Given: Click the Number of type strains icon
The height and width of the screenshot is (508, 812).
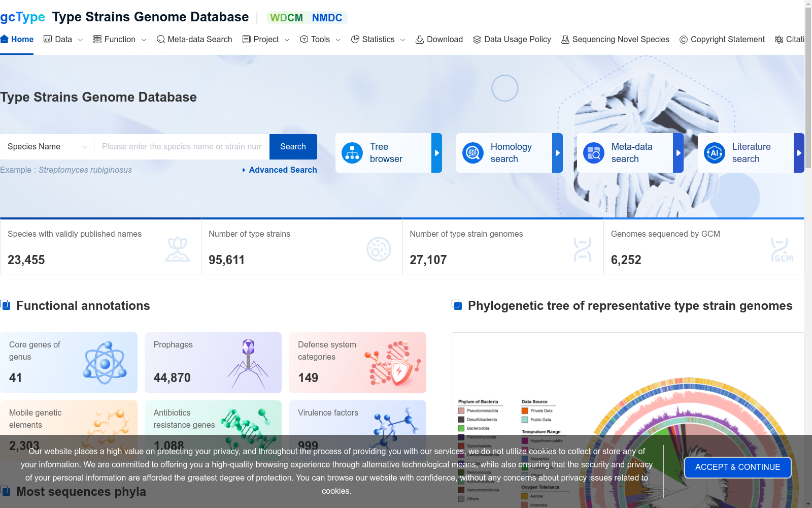Looking at the screenshot, I should pos(379,249).
